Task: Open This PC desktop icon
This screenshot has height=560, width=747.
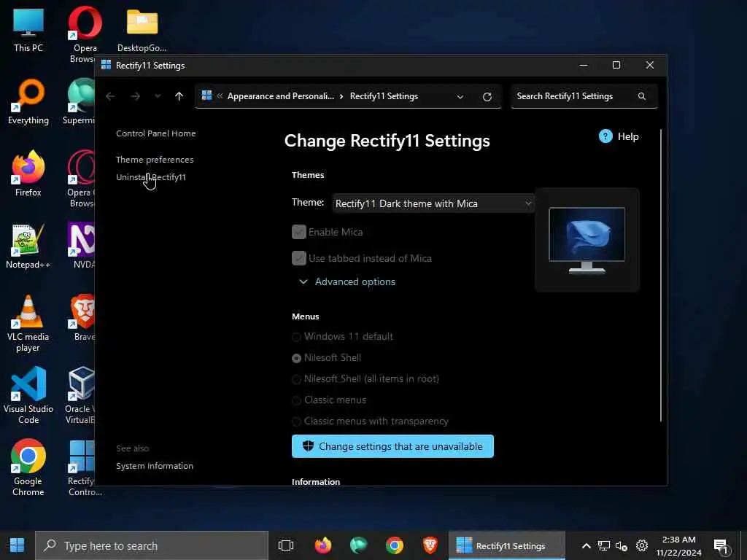Action: tap(28, 29)
